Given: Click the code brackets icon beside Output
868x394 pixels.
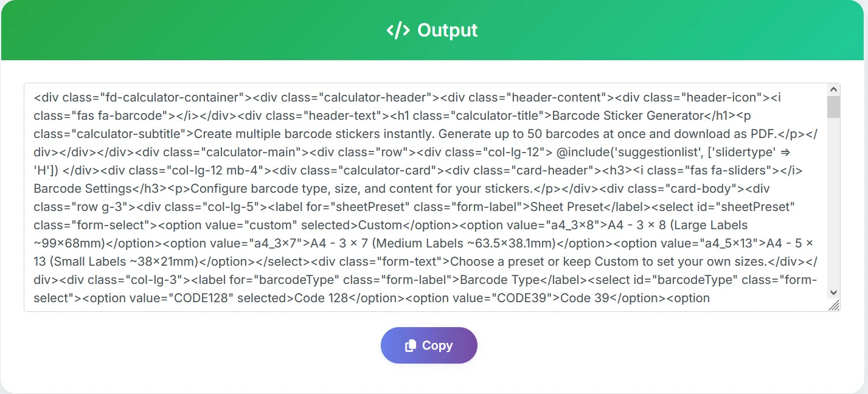Looking at the screenshot, I should tap(398, 30).
